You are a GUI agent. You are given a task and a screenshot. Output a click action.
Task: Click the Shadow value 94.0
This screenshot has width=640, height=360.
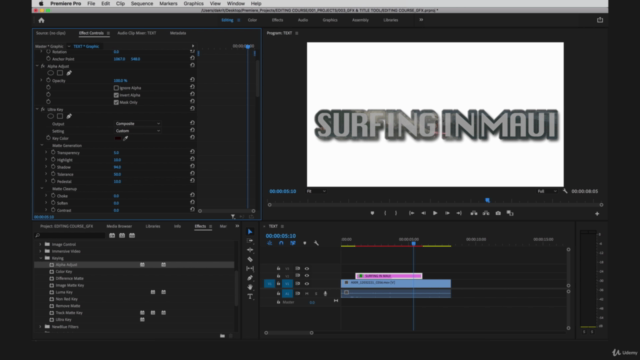[117, 167]
